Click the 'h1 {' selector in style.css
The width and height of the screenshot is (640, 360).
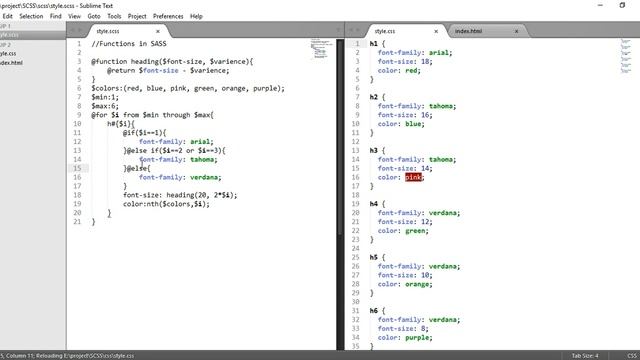378,44
